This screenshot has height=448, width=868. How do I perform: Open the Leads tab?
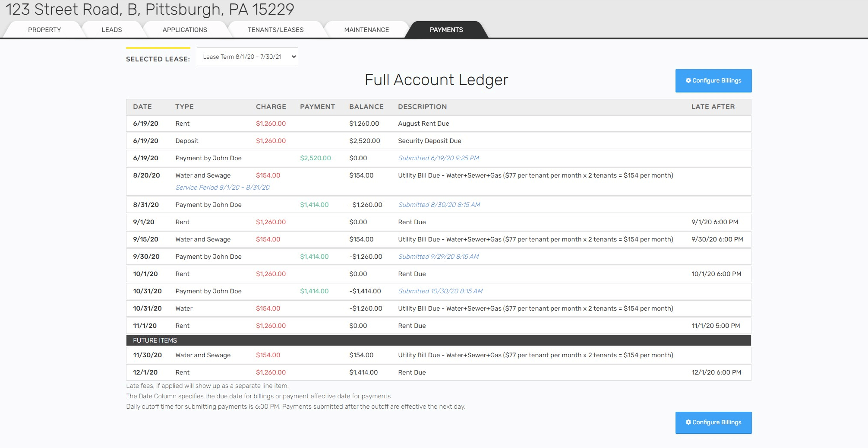111,29
